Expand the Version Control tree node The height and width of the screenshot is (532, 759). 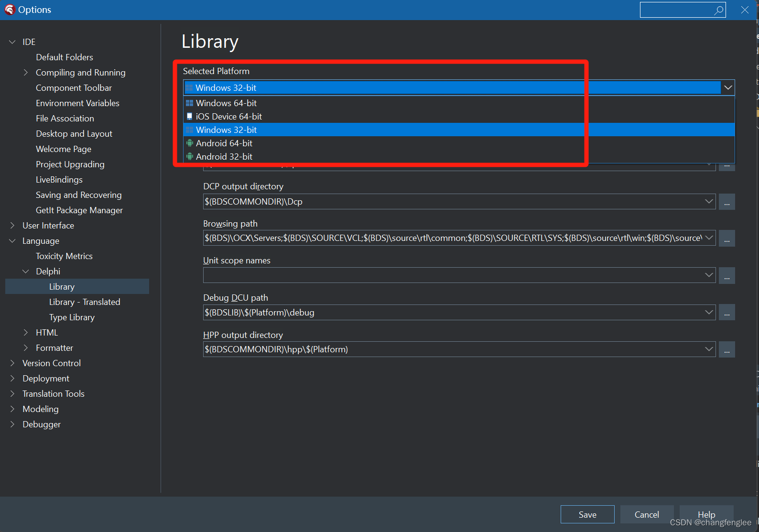point(12,363)
